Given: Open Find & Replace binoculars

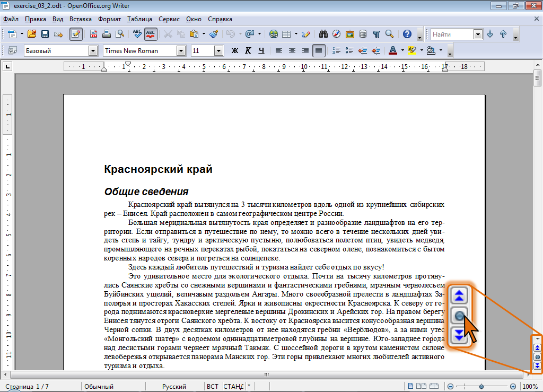Looking at the screenshot, I should 323,34.
